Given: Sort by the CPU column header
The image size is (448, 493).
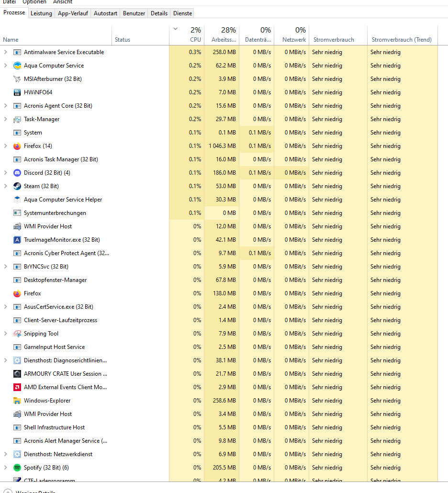Looking at the screenshot, I should [x=187, y=34].
